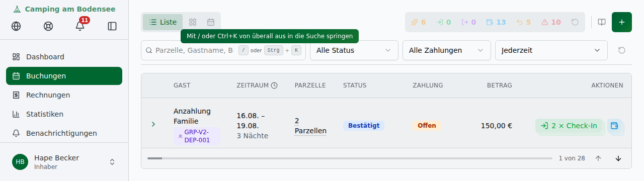Click the Offen payment badge
Image resolution: width=644 pixels, height=181 pixels.
(427, 126)
